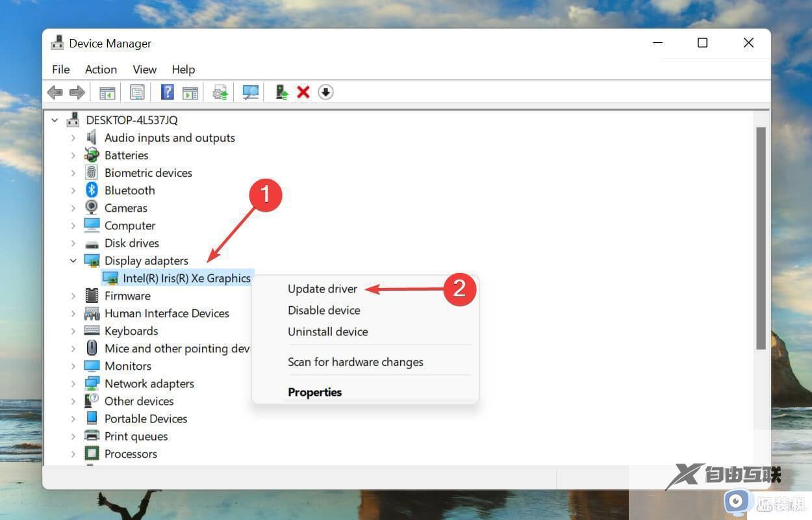Click the red X Uninstall device icon

303,92
